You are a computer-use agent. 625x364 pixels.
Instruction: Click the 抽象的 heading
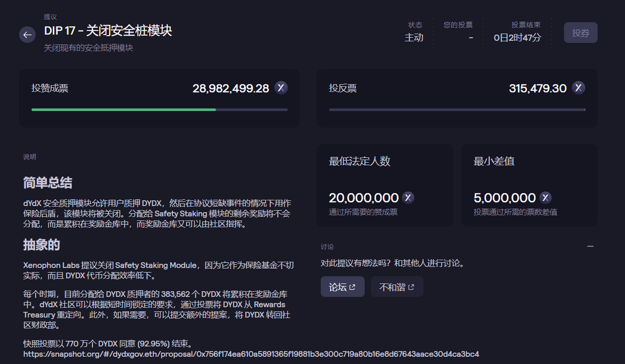tap(42, 245)
